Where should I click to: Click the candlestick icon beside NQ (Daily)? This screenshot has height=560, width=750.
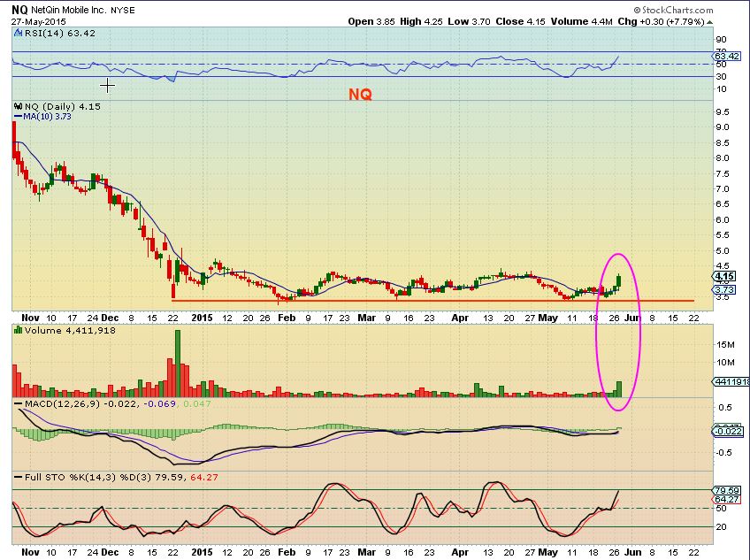(19, 106)
